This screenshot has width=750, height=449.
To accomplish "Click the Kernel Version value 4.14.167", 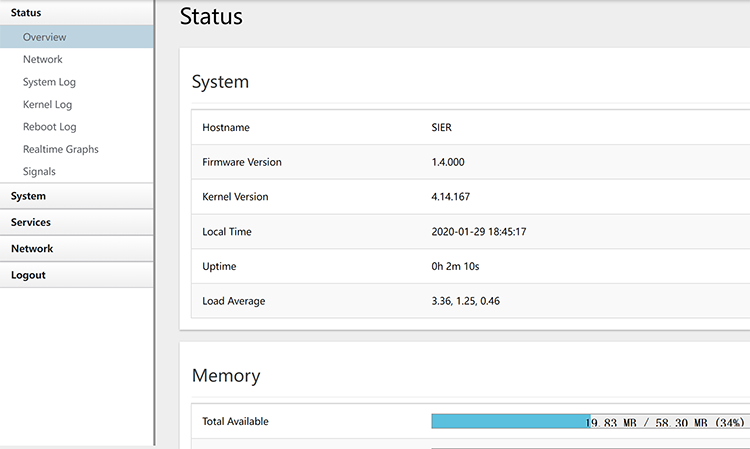I will pyautogui.click(x=451, y=197).
